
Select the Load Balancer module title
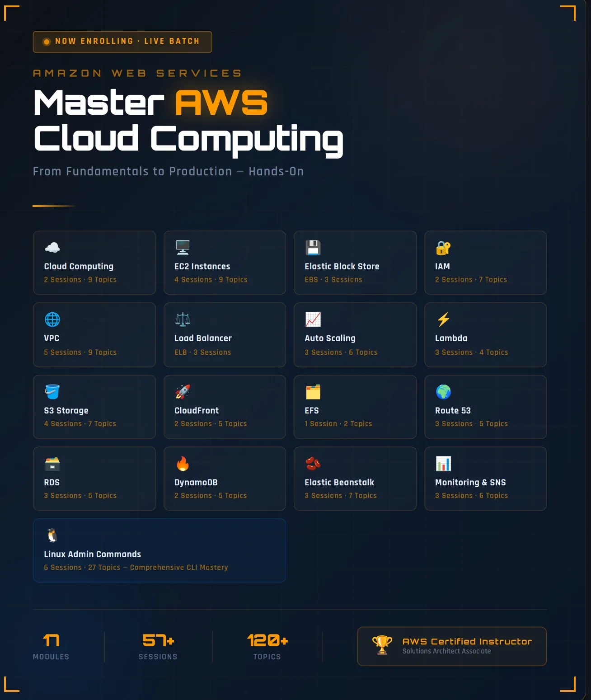tap(203, 338)
